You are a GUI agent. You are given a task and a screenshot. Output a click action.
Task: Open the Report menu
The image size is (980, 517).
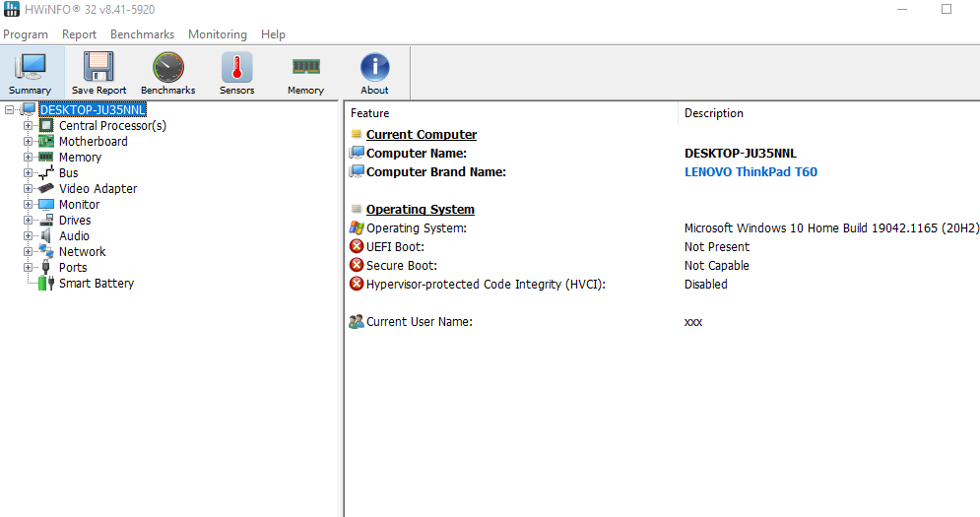(79, 34)
